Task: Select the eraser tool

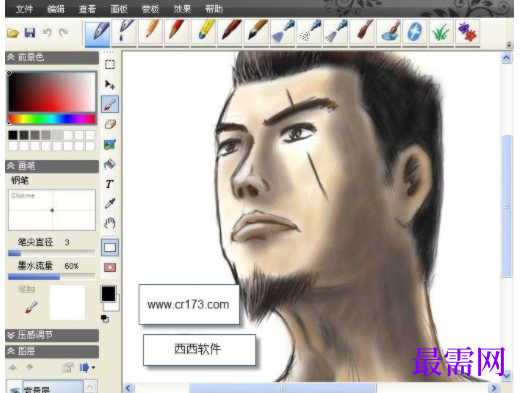Action: point(110,124)
